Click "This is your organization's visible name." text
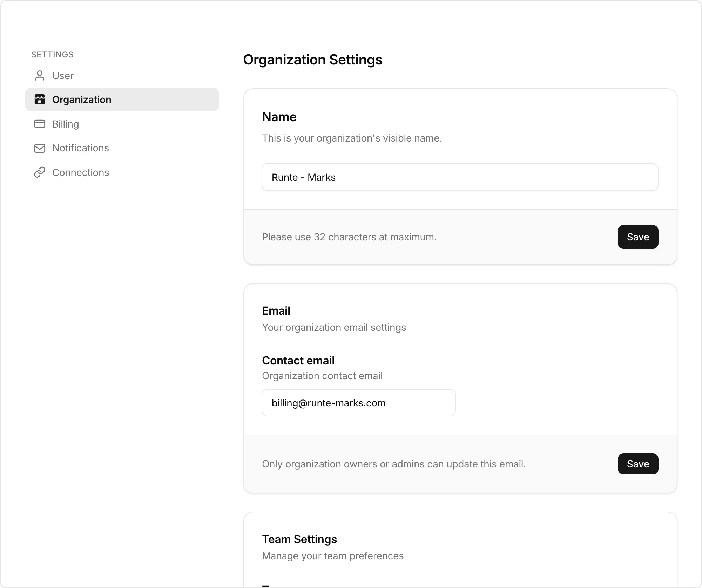 click(x=352, y=138)
